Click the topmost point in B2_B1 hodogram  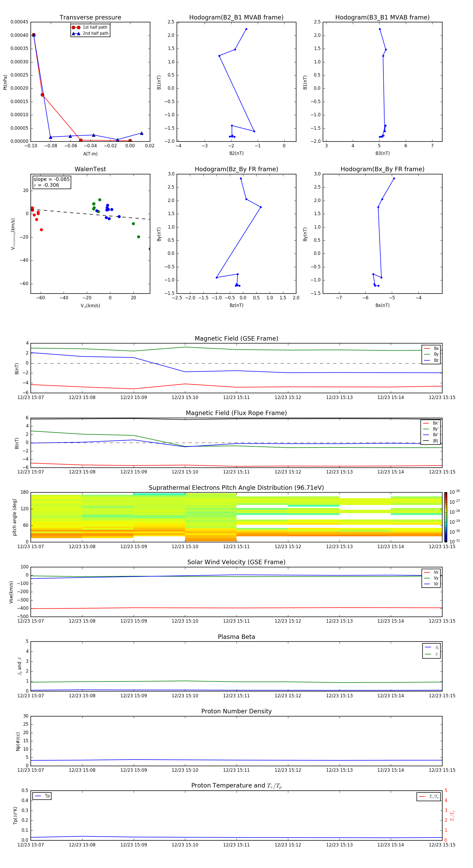click(246, 29)
